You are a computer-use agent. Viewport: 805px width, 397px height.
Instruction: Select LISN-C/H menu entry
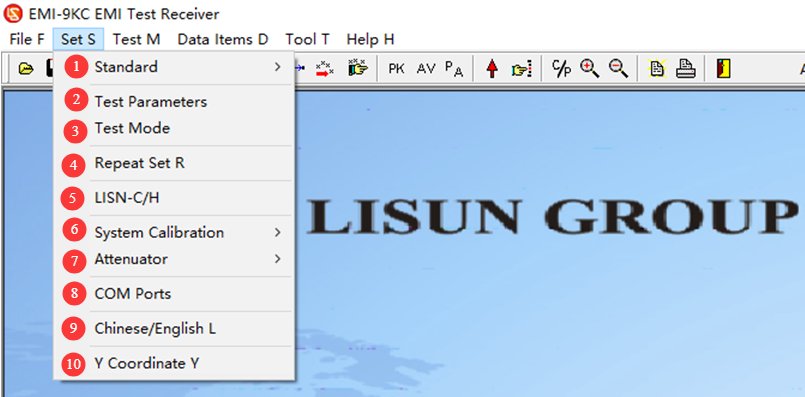174,198
